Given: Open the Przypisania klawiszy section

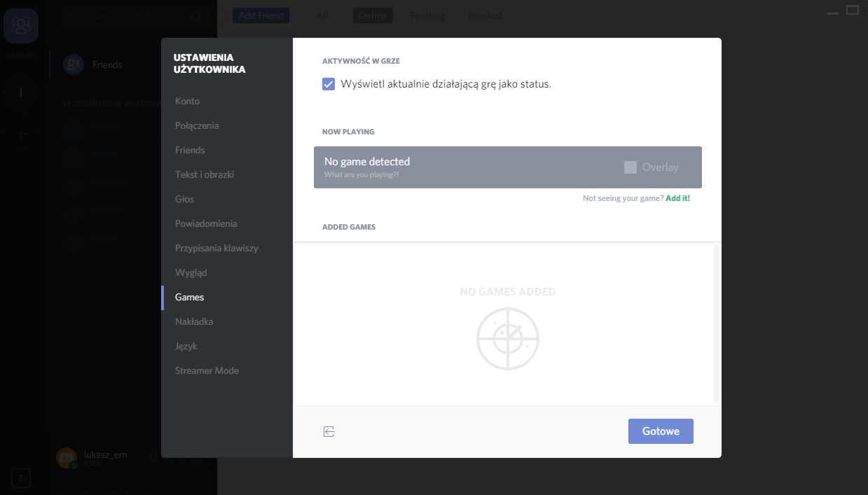Looking at the screenshot, I should pyautogui.click(x=227, y=248).
